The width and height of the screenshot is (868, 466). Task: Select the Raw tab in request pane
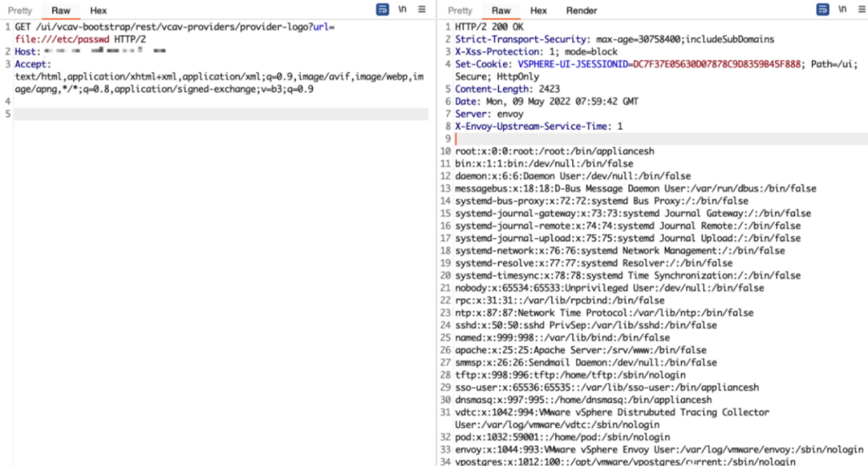tap(61, 11)
